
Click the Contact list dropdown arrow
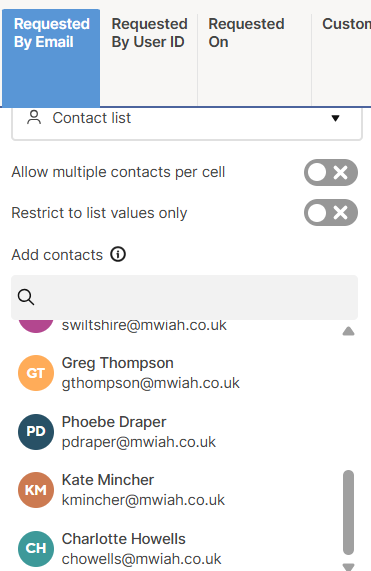(x=335, y=118)
